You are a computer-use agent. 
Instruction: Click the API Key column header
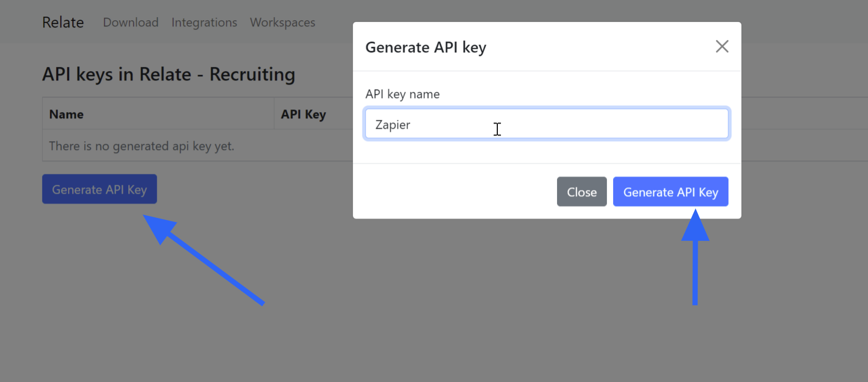click(x=304, y=114)
